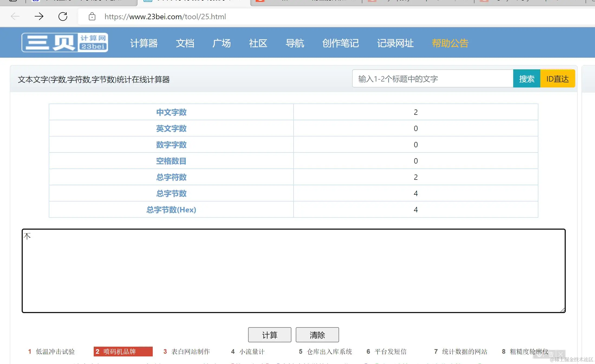Viewport: 595px width, 364px height.
Task: Click the 计算 button
Action: coord(269,335)
